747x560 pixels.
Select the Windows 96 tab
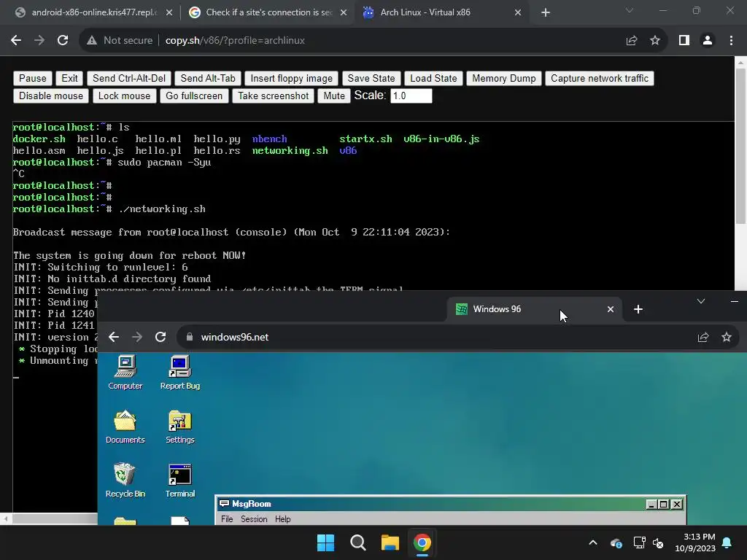coord(533,309)
